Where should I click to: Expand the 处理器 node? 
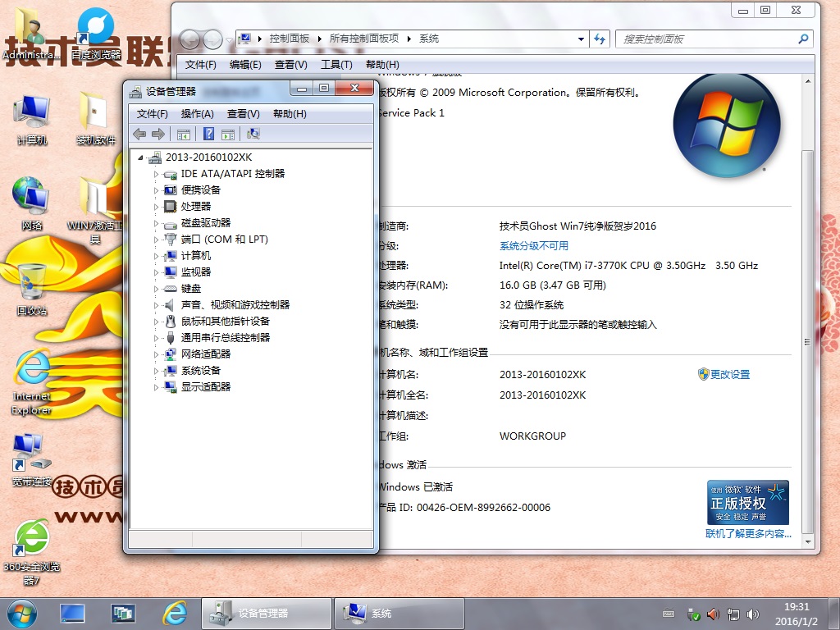click(156, 207)
